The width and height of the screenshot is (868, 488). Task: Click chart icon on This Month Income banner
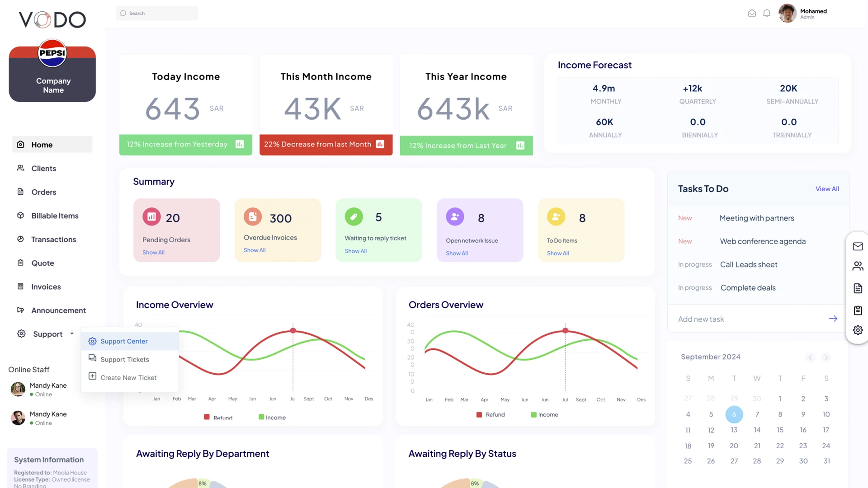click(380, 144)
